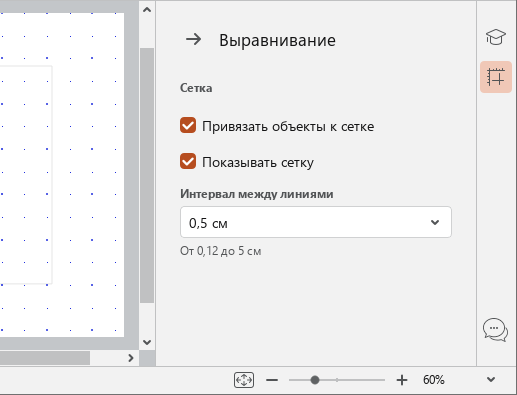The image size is (517, 395).
Task: Open the graduation cap learning icon
Action: [x=496, y=37]
